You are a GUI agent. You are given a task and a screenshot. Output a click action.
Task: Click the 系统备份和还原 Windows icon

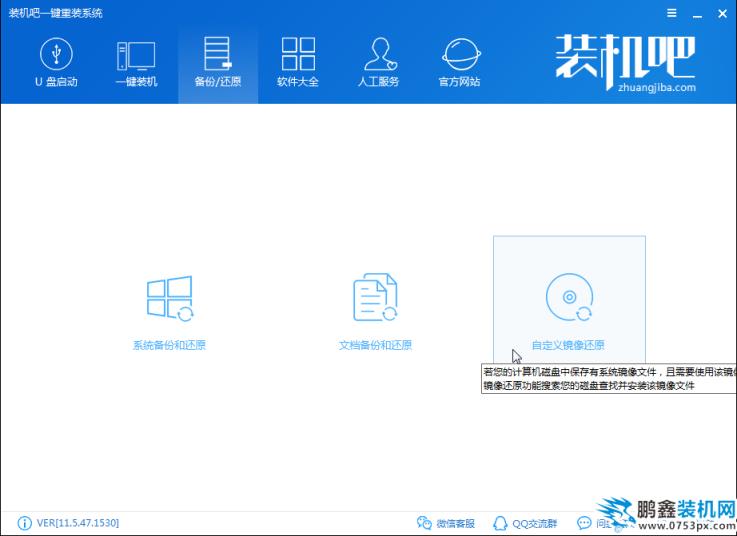170,299
